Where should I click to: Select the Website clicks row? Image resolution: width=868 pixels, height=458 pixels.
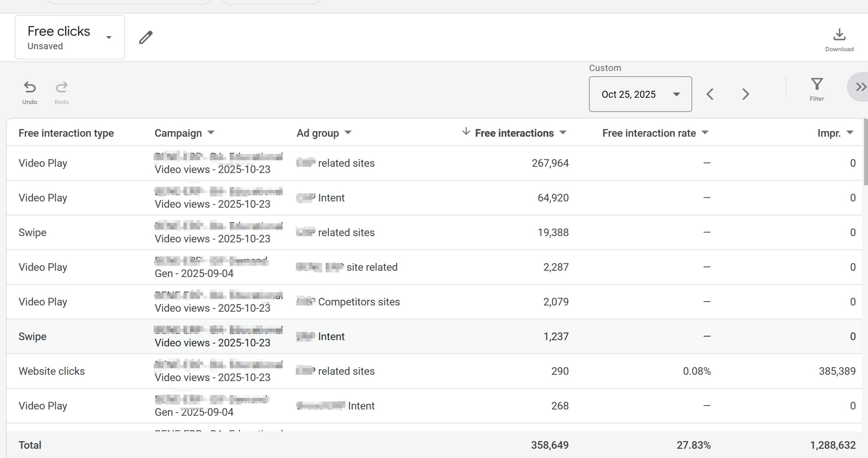pyautogui.click(x=52, y=371)
